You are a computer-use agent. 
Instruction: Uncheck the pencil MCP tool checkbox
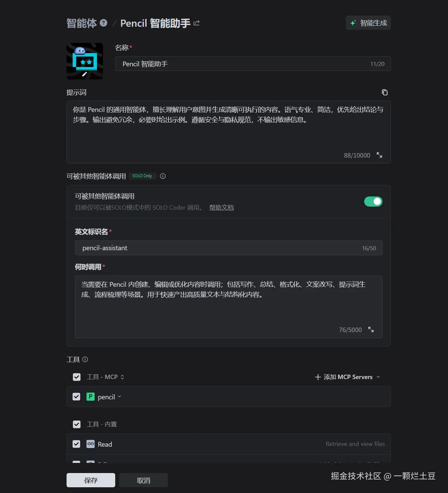coord(77,397)
